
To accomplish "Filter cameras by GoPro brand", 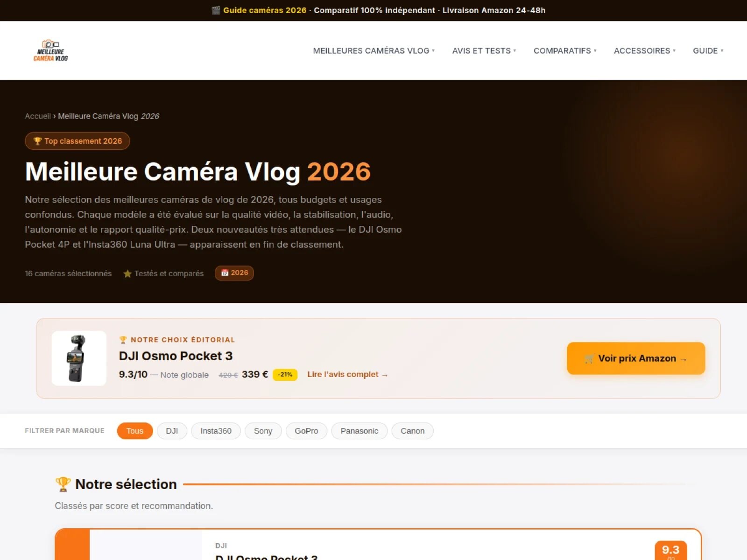I will [306, 431].
